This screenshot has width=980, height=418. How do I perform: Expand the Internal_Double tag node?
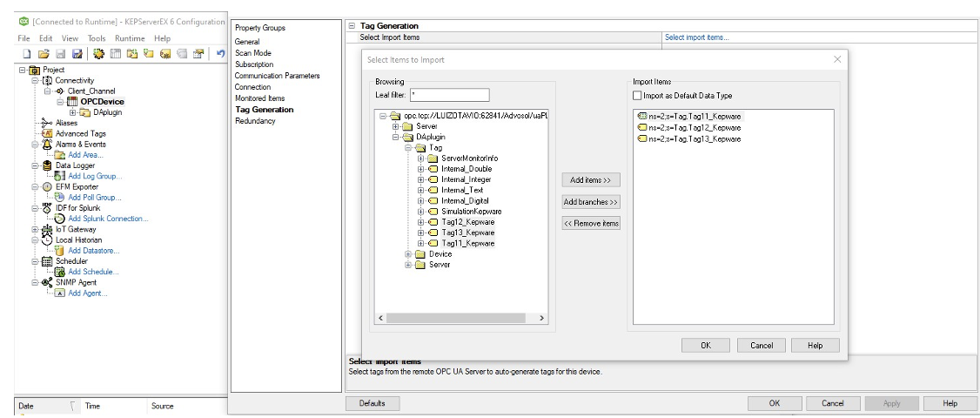pos(420,169)
